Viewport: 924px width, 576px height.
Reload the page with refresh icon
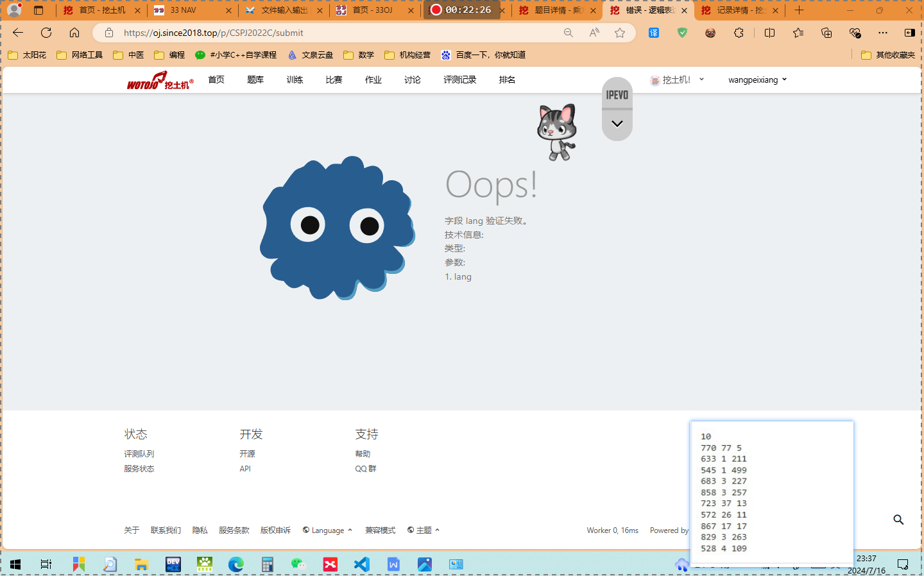[46, 33]
